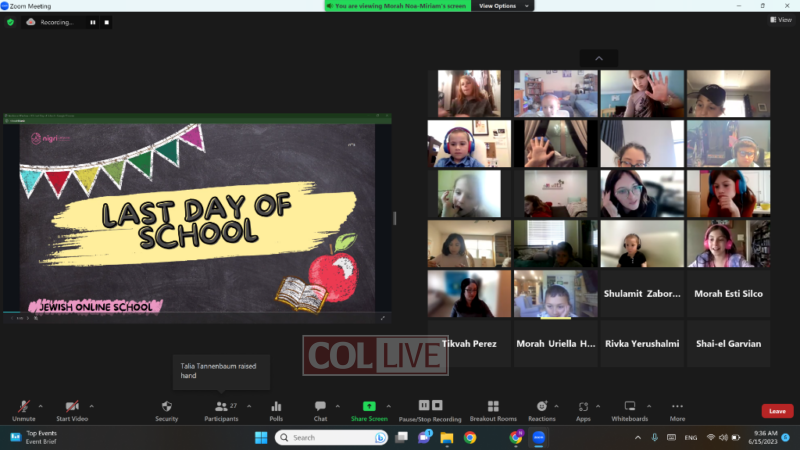Open the Participants panel
The image size is (800, 450).
click(222, 410)
